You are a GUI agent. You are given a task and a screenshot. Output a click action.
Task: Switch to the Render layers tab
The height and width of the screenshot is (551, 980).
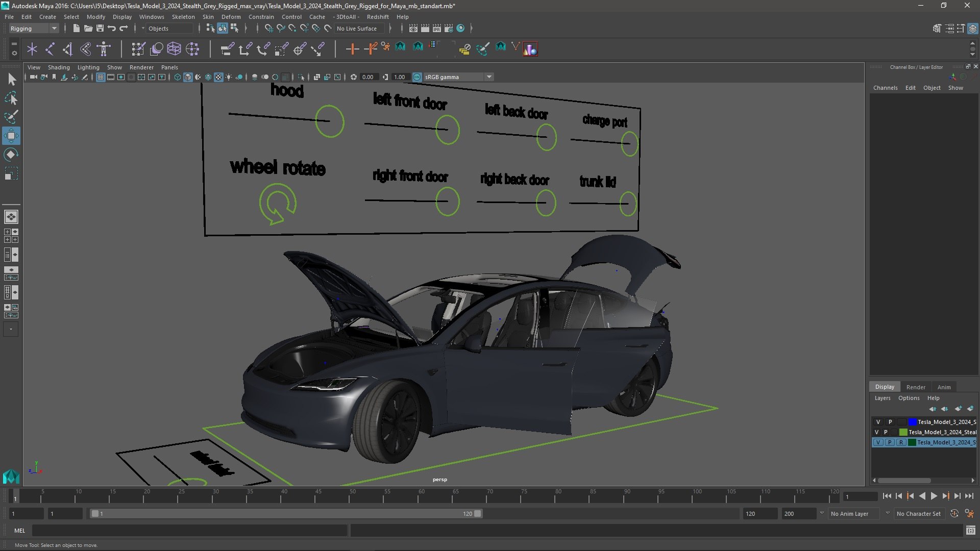(x=916, y=387)
